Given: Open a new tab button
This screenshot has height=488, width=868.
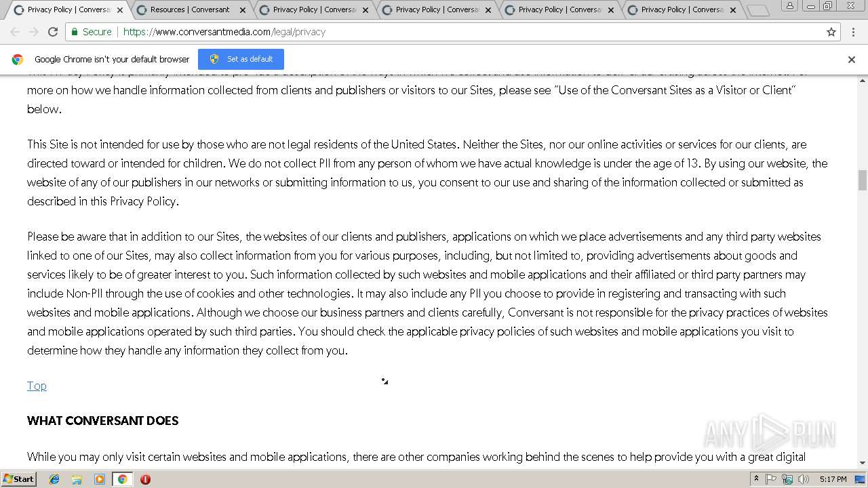Looking at the screenshot, I should pos(758,10).
